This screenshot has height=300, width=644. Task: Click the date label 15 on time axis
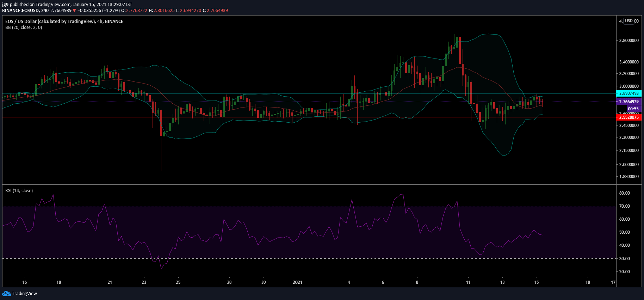[x=537, y=282]
